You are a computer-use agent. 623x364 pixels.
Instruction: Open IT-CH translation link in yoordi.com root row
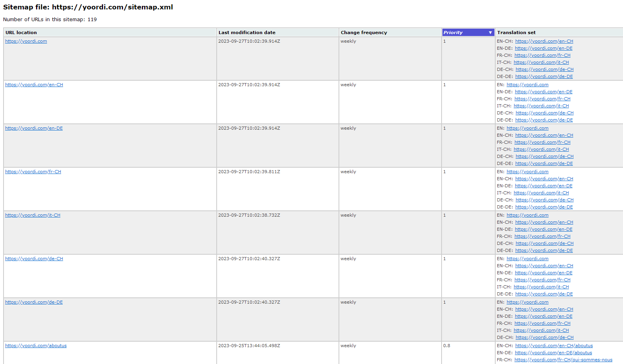click(541, 62)
